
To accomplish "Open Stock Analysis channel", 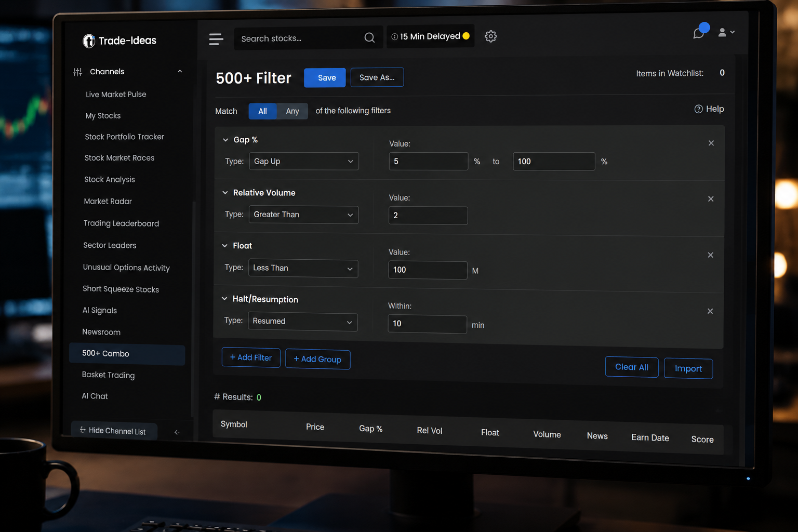I will 110,180.
